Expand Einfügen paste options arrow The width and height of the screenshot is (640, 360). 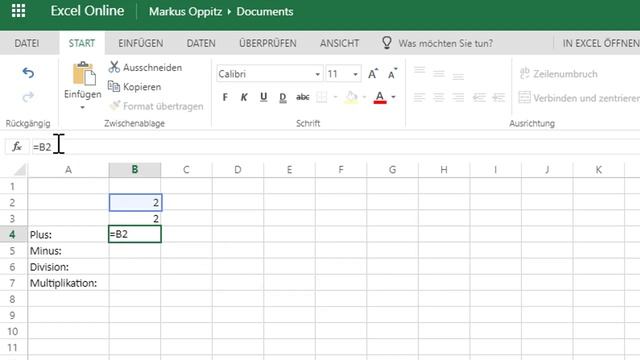point(82,108)
